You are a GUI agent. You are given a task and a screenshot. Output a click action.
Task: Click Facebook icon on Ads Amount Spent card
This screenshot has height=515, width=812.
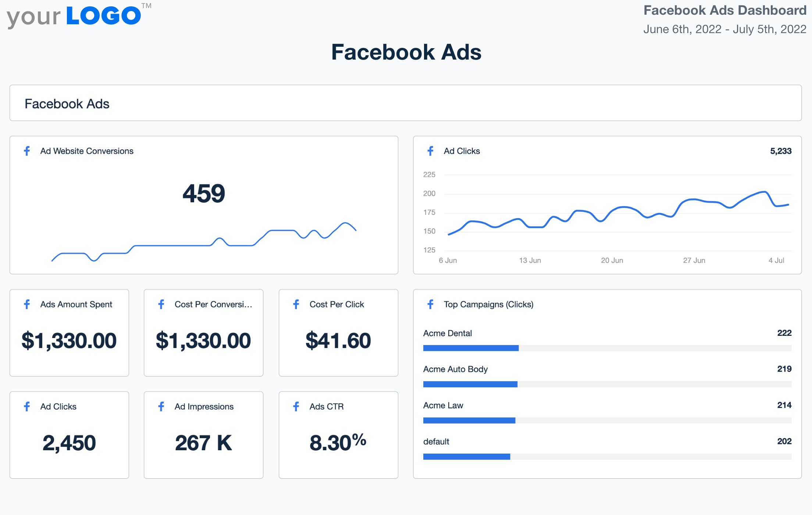[x=27, y=304]
